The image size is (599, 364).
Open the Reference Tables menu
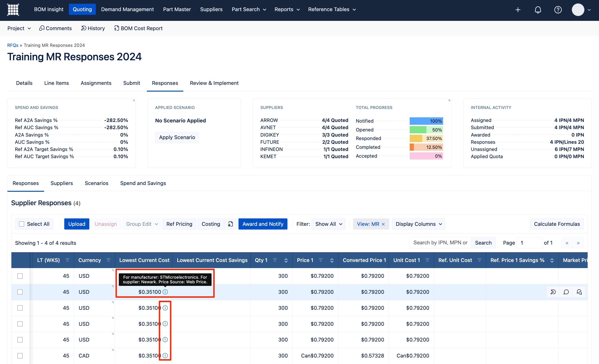pos(332,9)
